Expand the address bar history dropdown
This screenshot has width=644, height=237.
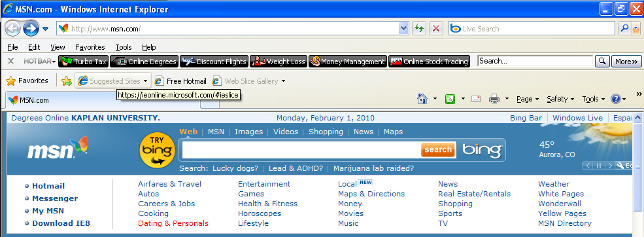[x=404, y=29]
